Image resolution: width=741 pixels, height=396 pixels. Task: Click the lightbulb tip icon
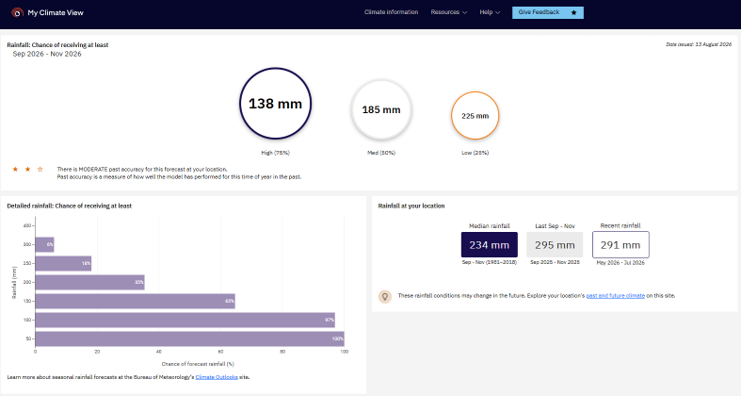(385, 296)
